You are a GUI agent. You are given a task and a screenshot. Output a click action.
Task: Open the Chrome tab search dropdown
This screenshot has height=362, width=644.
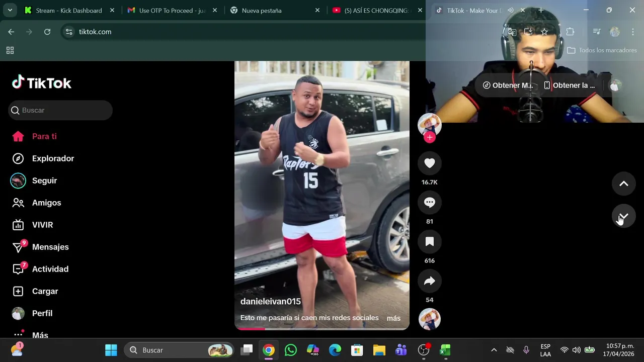tap(10, 10)
